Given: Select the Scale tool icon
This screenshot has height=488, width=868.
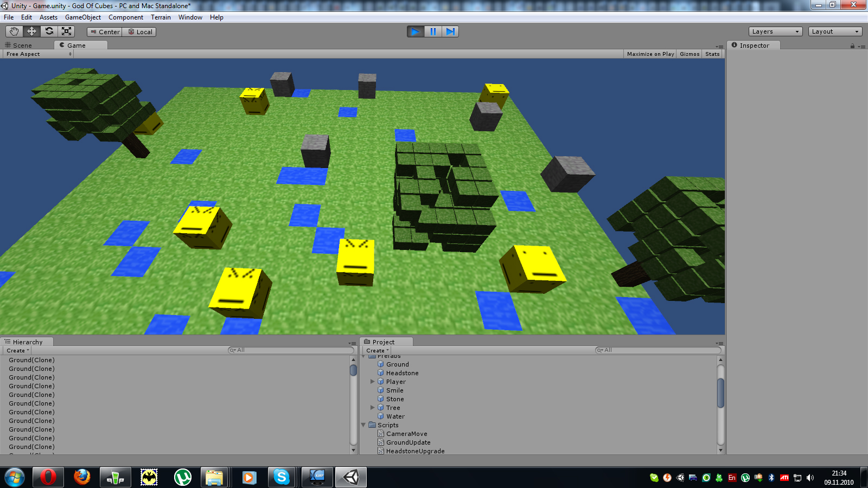Looking at the screenshot, I should click(66, 31).
